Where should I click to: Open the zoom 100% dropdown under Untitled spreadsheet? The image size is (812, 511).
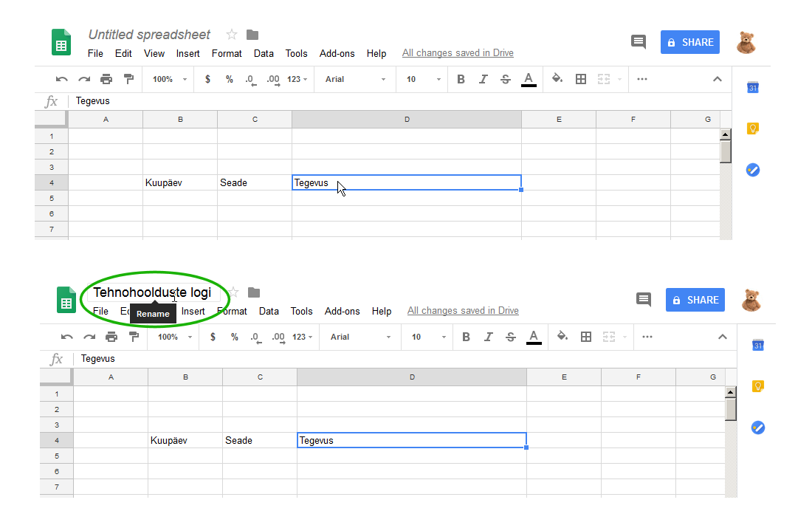[x=169, y=79]
